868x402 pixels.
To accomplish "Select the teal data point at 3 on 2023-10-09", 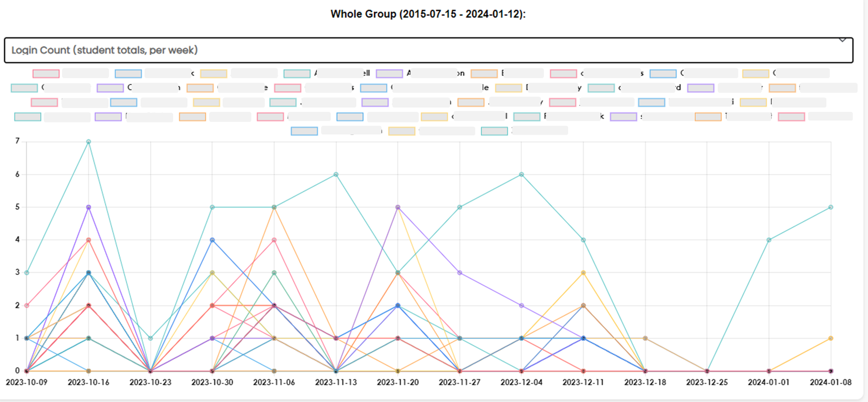I will click(27, 273).
